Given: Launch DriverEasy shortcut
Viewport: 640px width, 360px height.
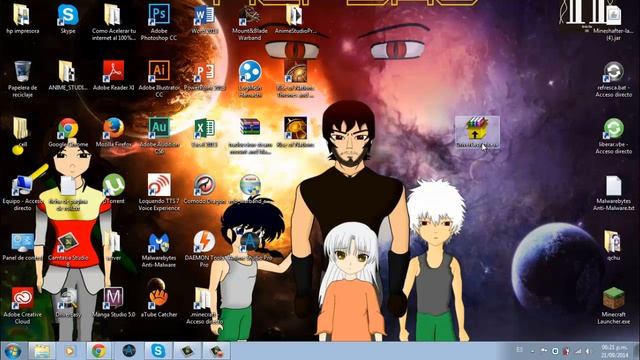Looking at the screenshot, I should 68,303.
